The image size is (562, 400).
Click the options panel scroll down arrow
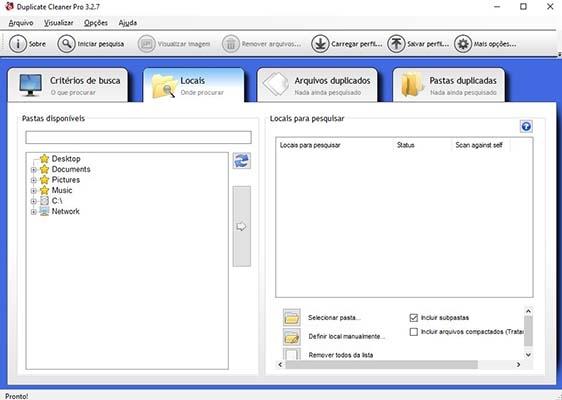tap(528, 355)
